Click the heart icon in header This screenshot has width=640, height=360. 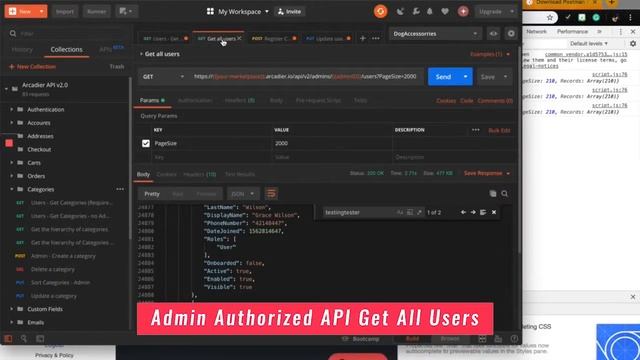[x=445, y=11]
